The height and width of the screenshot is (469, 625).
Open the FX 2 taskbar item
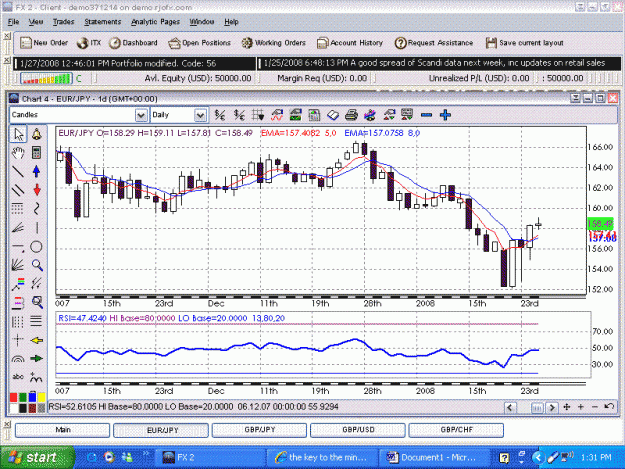209,457
